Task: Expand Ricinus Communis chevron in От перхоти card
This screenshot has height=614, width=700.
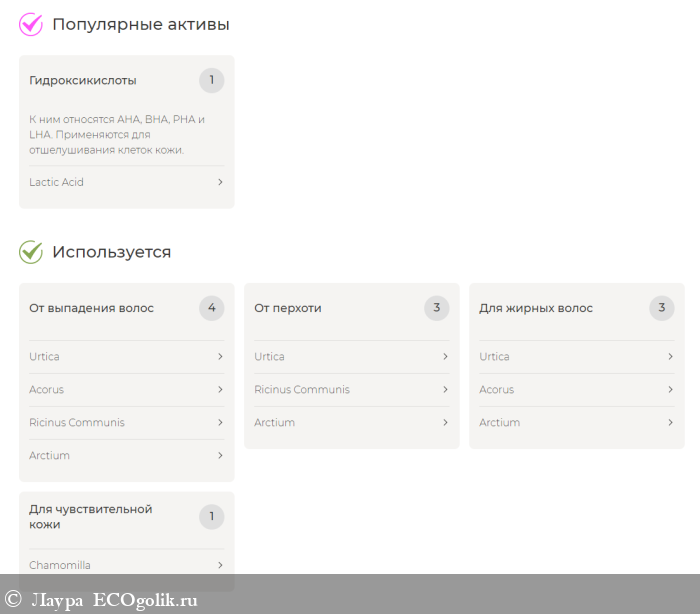Action: 445,390
